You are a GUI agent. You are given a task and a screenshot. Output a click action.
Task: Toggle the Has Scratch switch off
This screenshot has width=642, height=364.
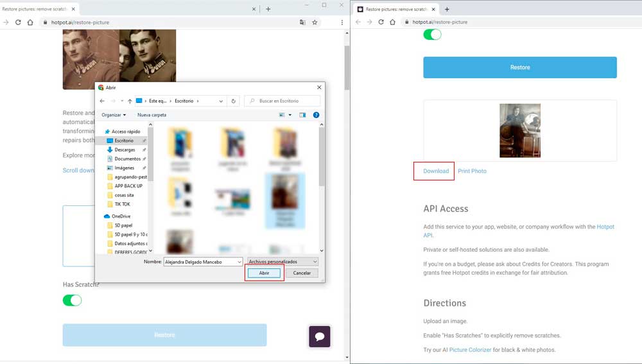[72, 300]
